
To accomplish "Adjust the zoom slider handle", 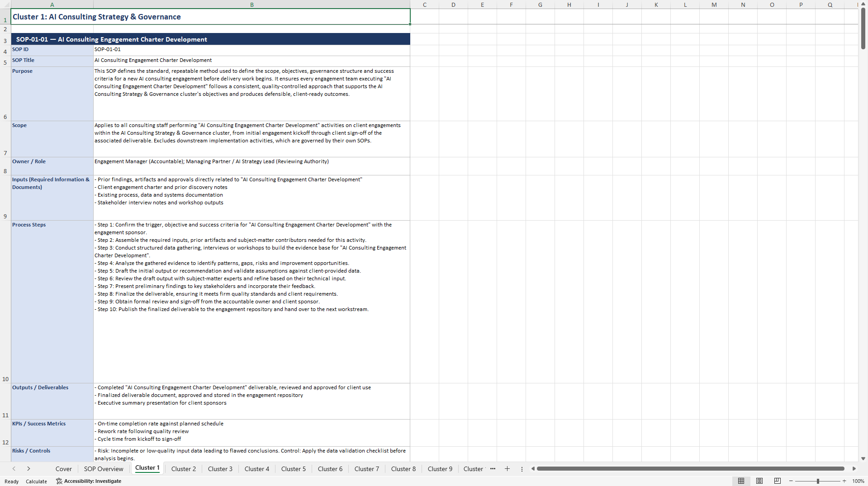I will [x=818, y=481].
